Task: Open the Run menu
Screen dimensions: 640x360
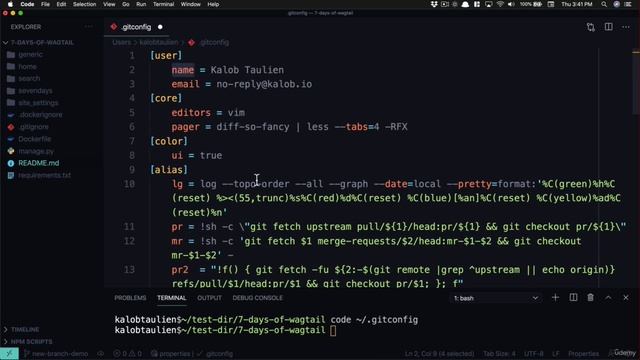Action: click(x=141, y=4)
